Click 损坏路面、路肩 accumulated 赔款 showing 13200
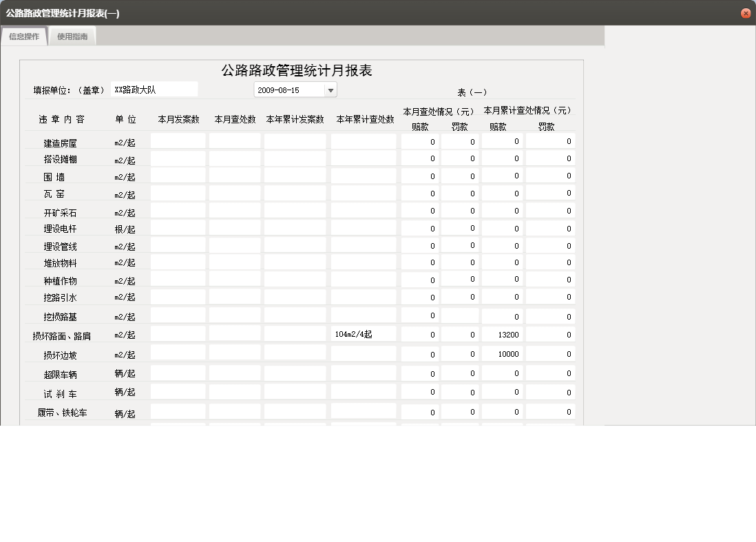Viewport: 756px width, 542px height. pos(502,333)
